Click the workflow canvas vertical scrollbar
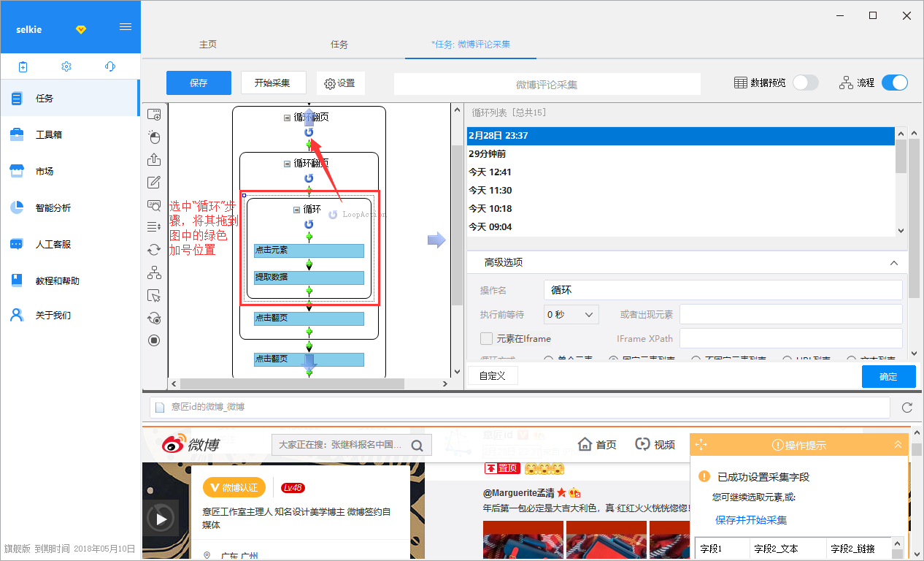This screenshot has height=561, width=924. tap(457, 224)
